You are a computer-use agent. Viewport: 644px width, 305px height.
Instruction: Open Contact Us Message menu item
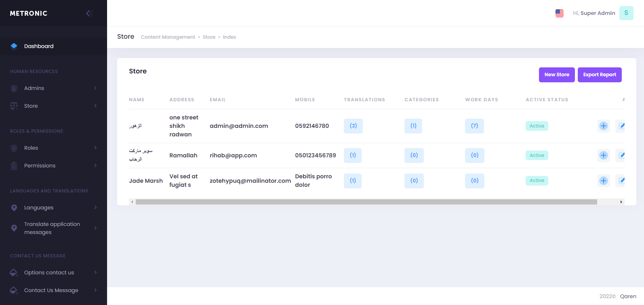tap(51, 290)
